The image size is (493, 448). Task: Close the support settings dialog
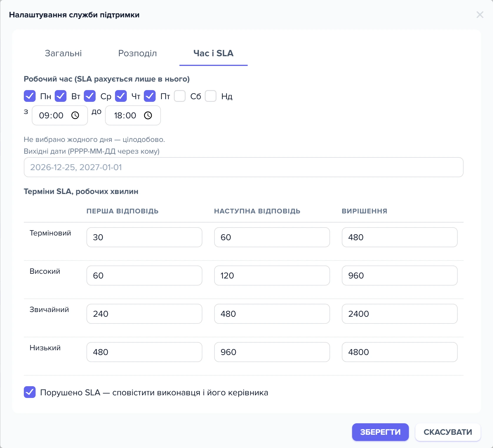click(480, 15)
